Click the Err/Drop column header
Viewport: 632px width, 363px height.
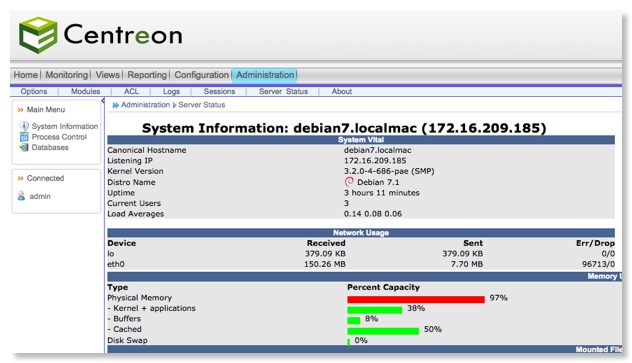(x=595, y=243)
